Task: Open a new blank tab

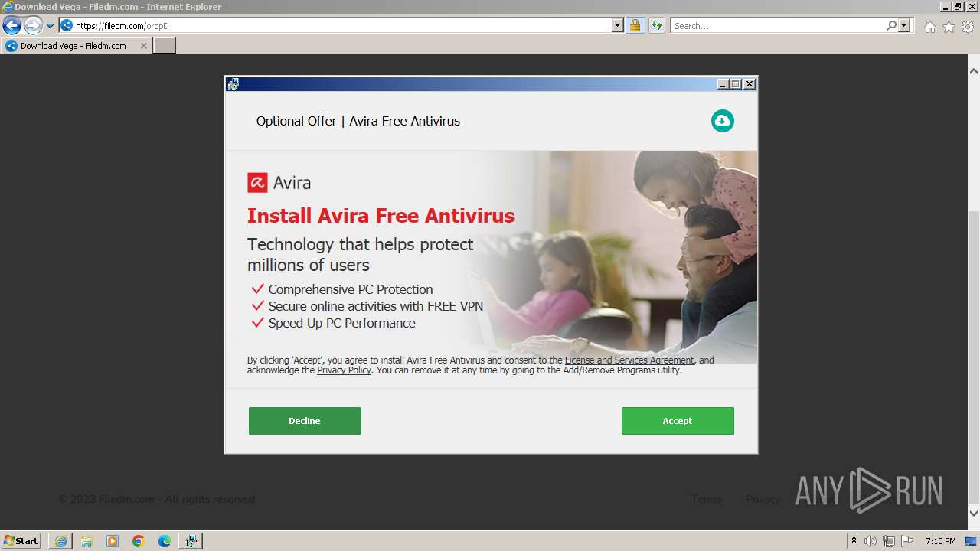Action: tap(165, 46)
